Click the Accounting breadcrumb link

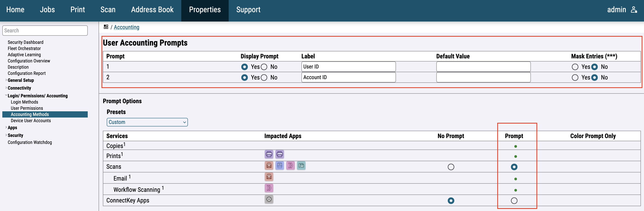tap(126, 27)
